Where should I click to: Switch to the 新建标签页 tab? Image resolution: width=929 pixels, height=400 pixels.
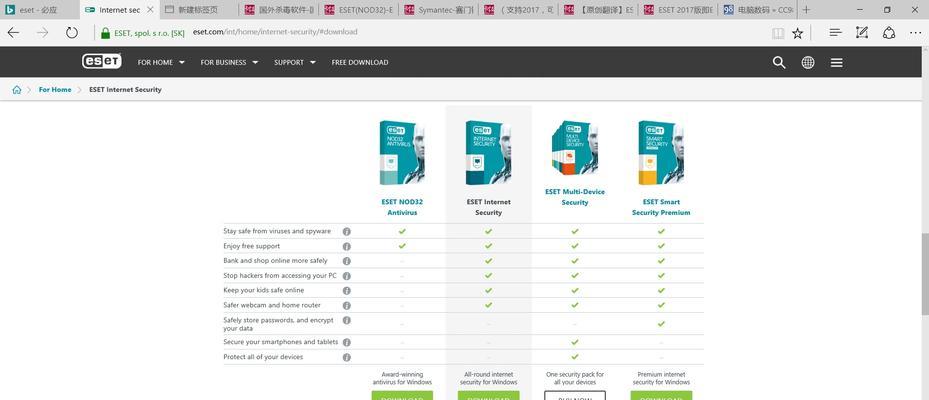tap(199, 10)
